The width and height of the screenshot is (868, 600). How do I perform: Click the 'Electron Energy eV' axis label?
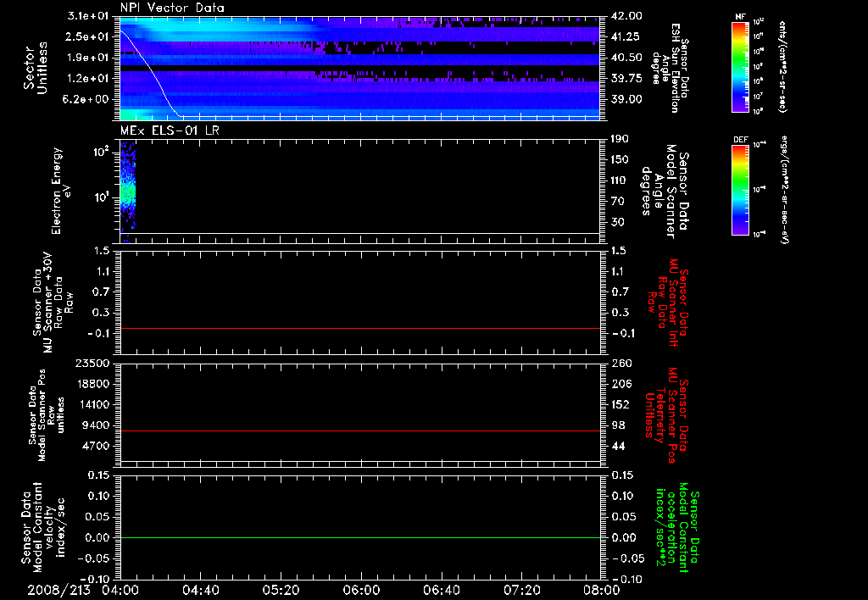click(x=61, y=191)
